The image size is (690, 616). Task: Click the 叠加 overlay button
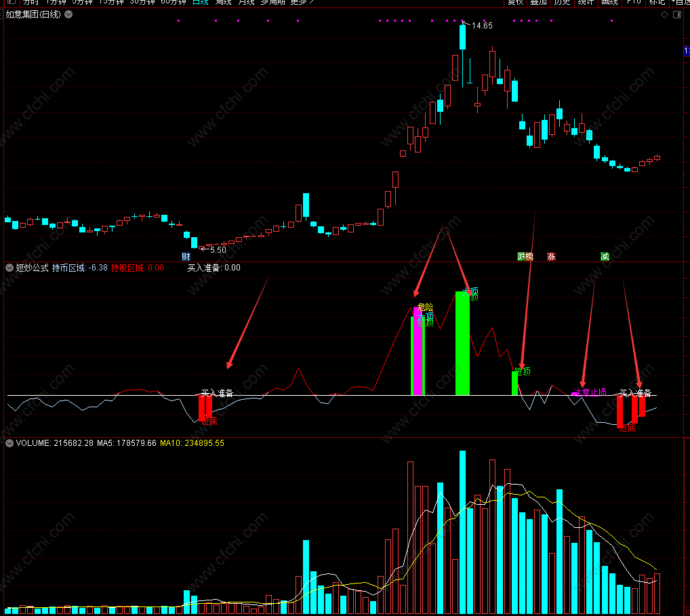point(539,2)
